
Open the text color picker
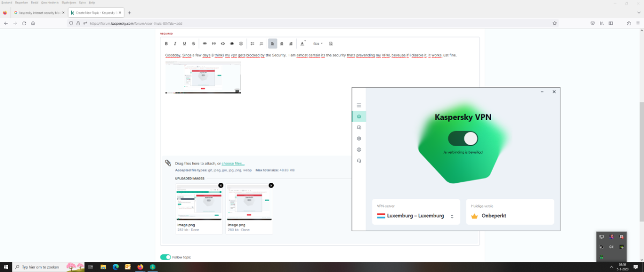click(303, 44)
